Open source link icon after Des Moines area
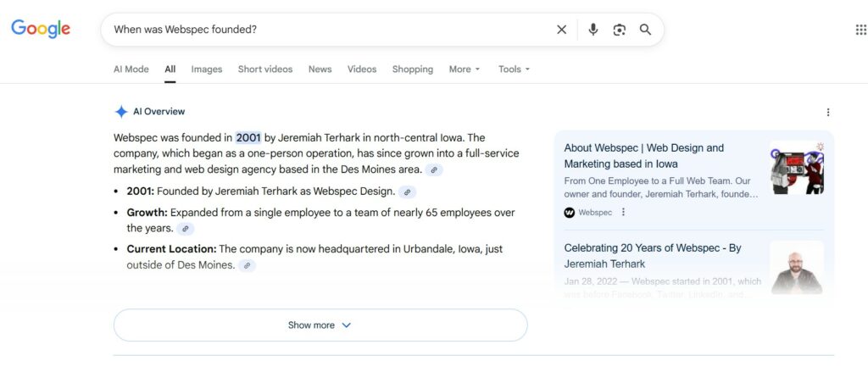868x372 pixels. [435, 170]
